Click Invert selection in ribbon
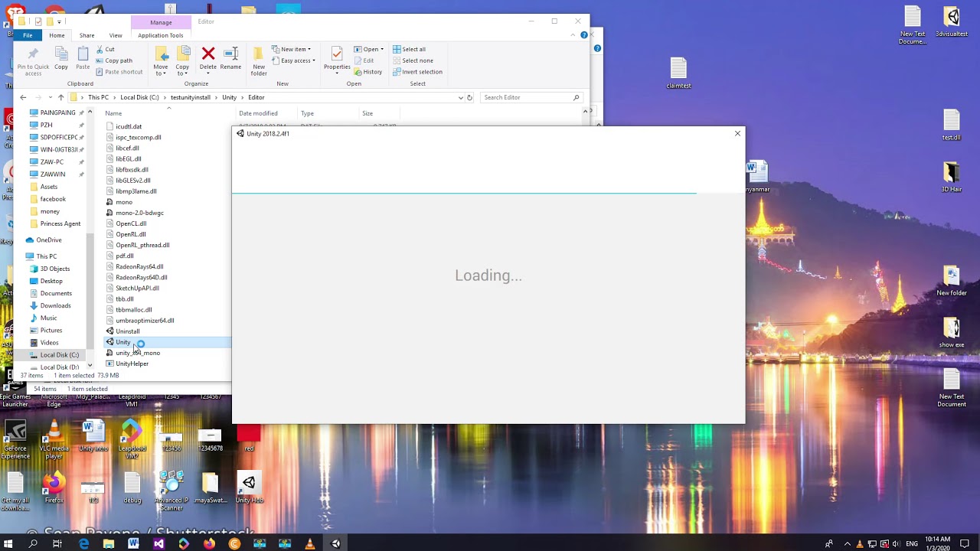This screenshot has height=551, width=980. 417,72
